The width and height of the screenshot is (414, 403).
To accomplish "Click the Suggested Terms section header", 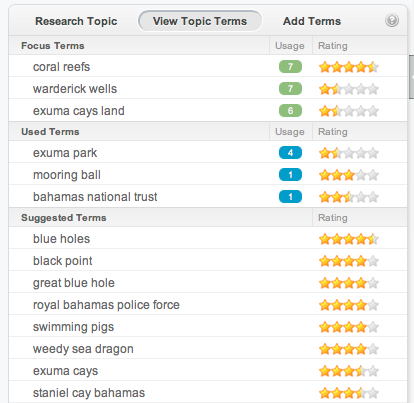I will [64, 218].
